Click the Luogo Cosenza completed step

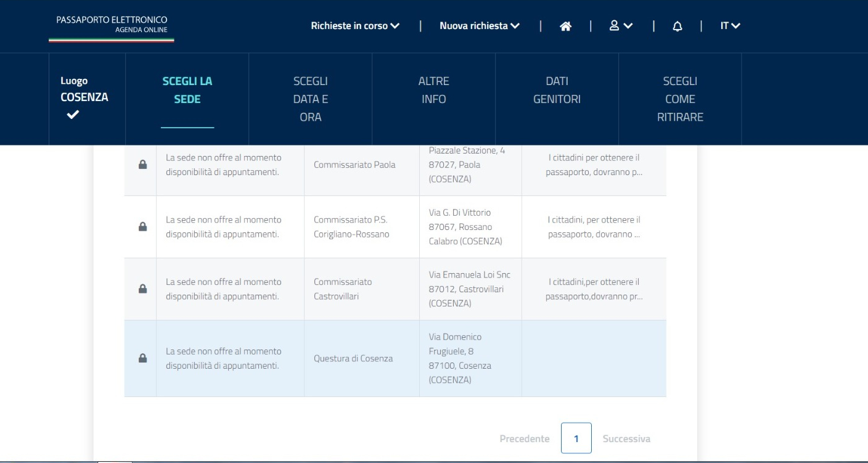point(84,97)
